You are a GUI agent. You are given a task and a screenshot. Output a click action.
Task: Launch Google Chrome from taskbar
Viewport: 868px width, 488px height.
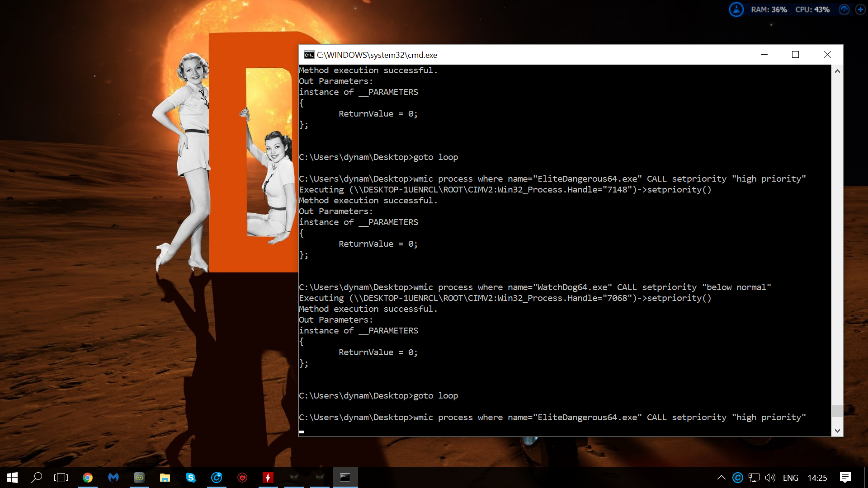(88, 478)
